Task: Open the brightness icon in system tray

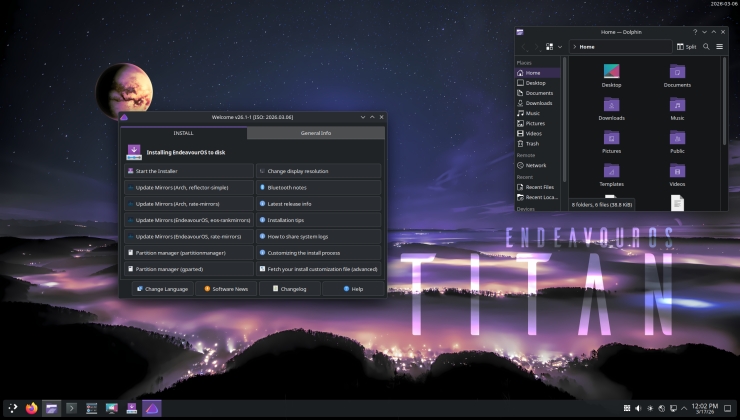Action: pyautogui.click(x=650, y=408)
